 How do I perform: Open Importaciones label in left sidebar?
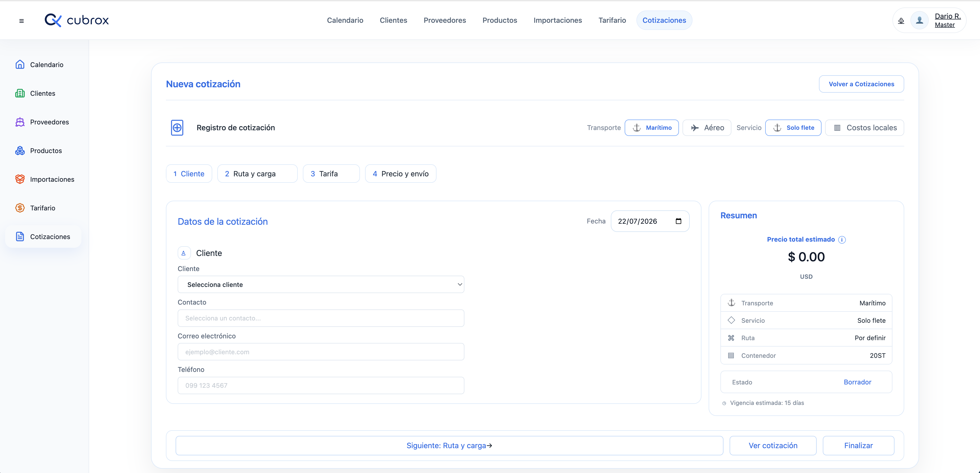(x=52, y=179)
